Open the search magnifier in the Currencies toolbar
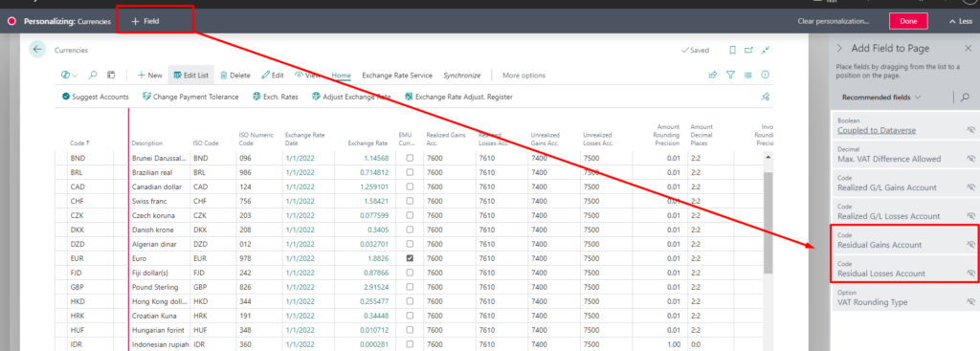Viewport: 980px width, 351px height. coord(93,75)
